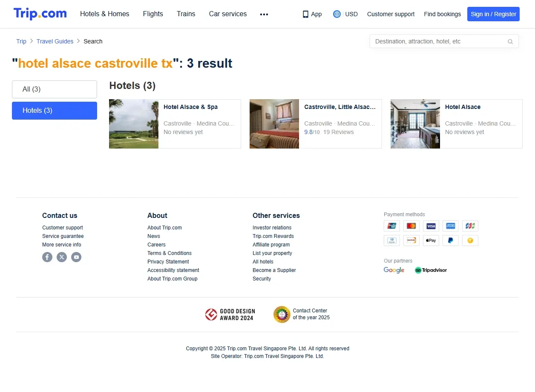Click the Google partner logo
535x392 pixels.
(x=394, y=270)
